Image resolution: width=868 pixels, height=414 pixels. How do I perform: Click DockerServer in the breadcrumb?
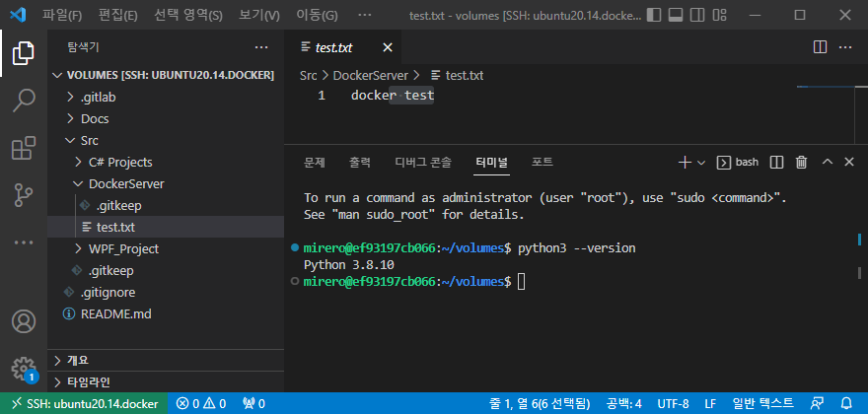370,75
